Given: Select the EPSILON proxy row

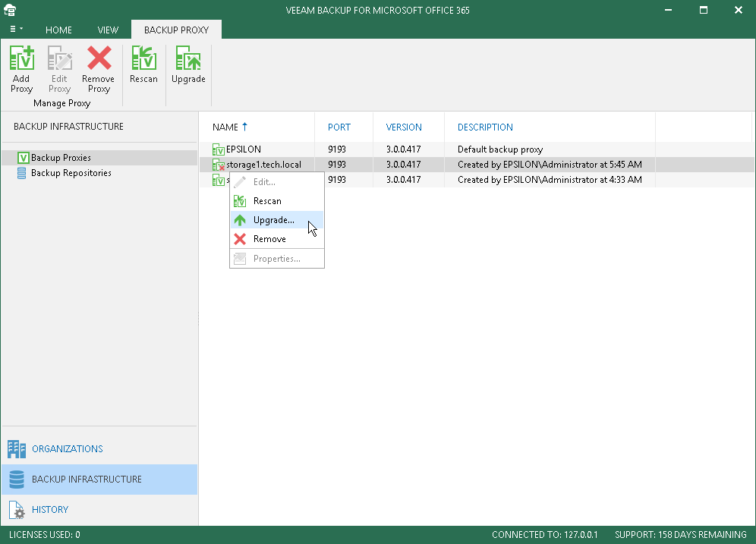Looking at the screenshot, I should tap(477, 149).
